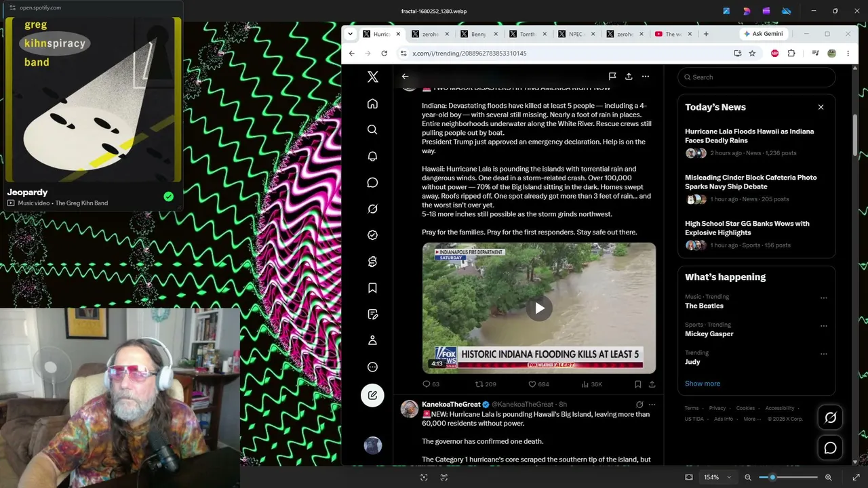This screenshot has height=488, width=868.
Task: Play the Indiana flooding video
Action: click(x=539, y=308)
